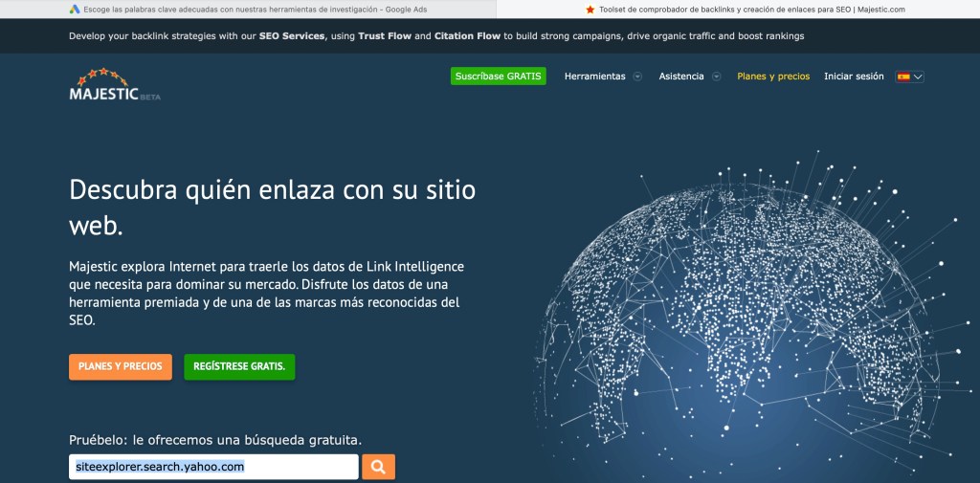Click the Spanish flag icon
The image size is (980, 483).
(x=902, y=77)
